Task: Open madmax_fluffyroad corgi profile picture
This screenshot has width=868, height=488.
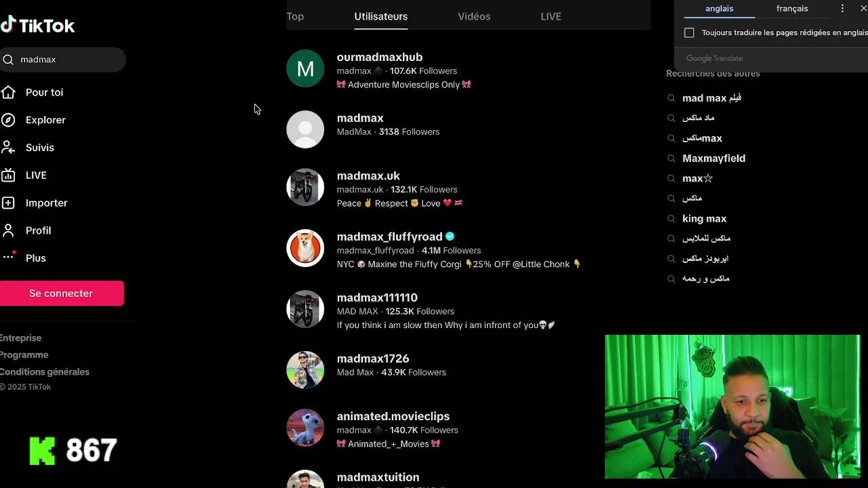Action: point(305,248)
